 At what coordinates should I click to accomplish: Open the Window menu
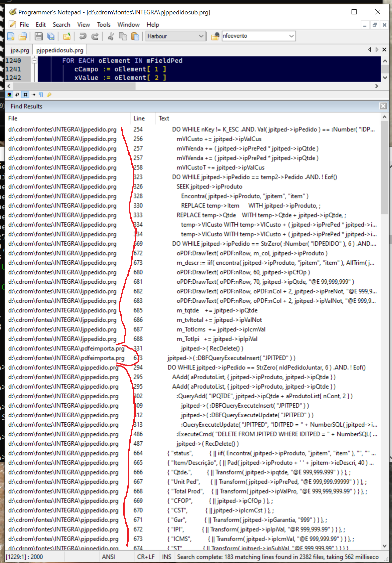pos(128,25)
